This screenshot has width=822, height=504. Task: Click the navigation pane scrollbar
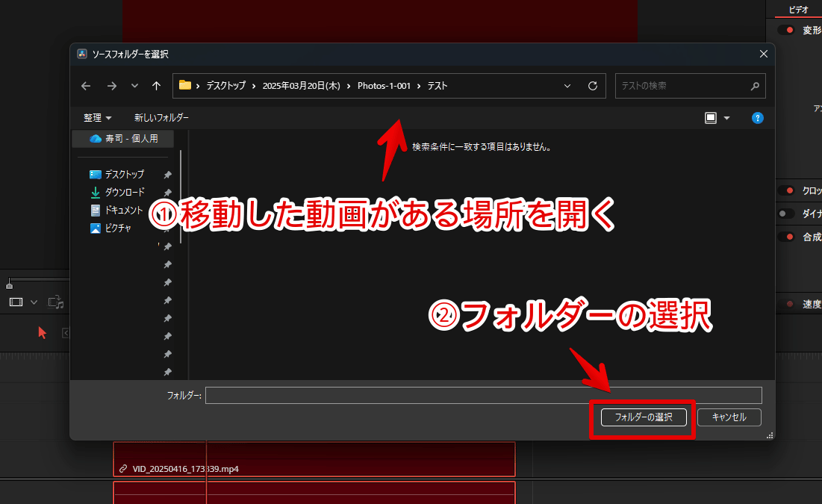(x=181, y=194)
